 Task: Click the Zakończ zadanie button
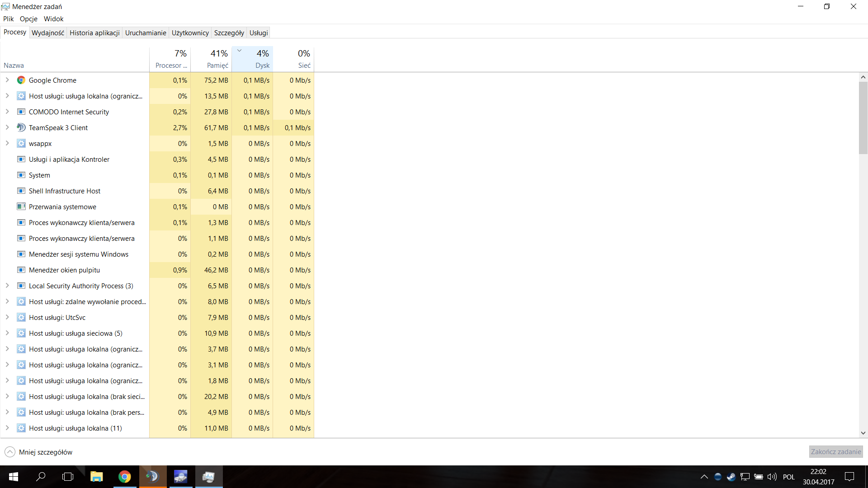click(836, 452)
